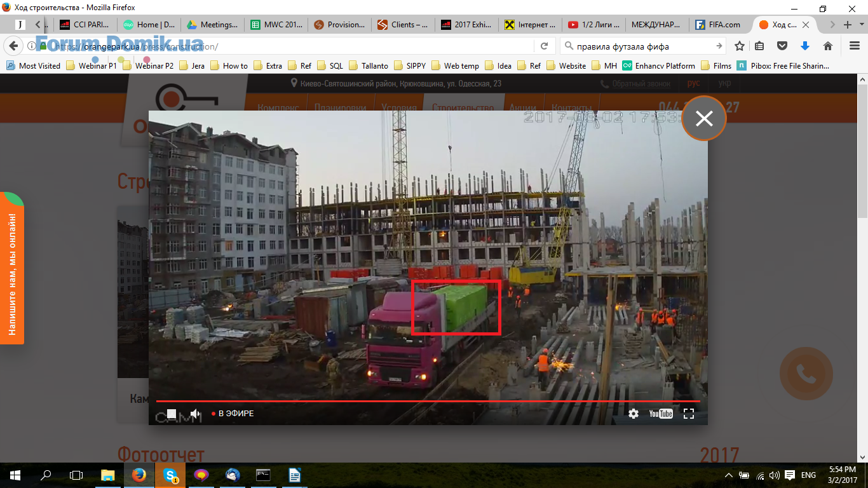Open the 'SQL' bookmarks folder
Image resolution: width=868 pixels, height=488 pixels.
330,65
